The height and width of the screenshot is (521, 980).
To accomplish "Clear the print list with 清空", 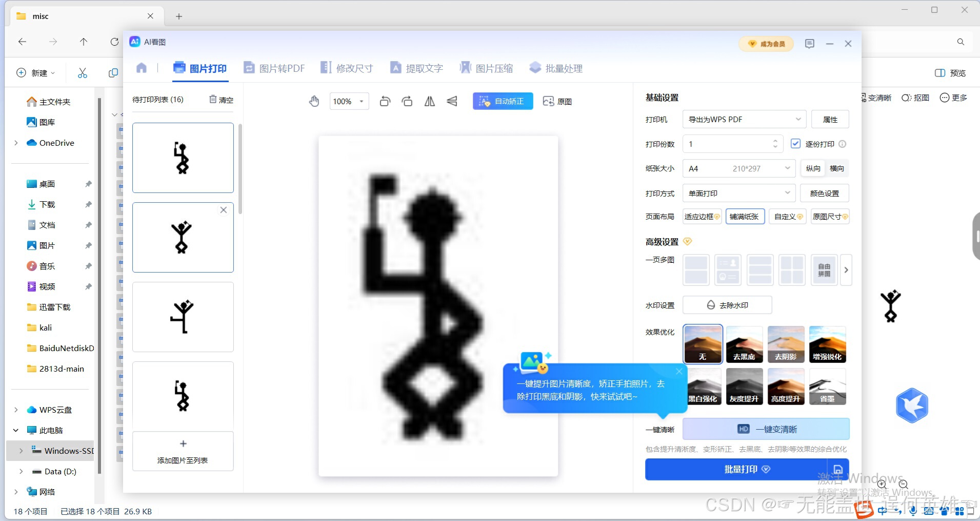I will [221, 100].
